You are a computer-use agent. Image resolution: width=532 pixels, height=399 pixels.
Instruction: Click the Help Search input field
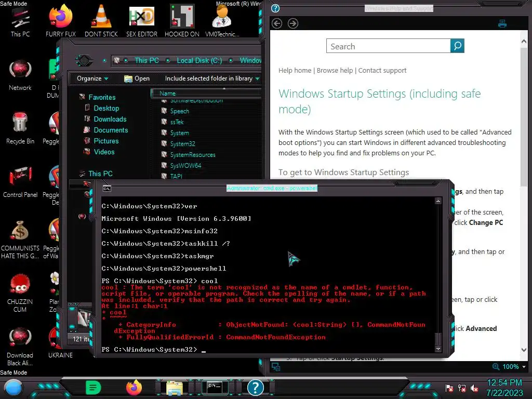[389, 46]
